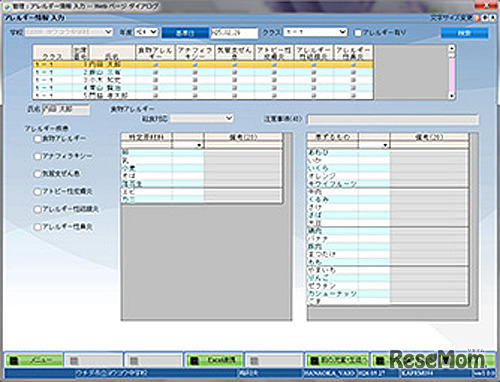The image size is (500, 382).
Task: Select オレンジ row in 準ずるもの list
Action: [388, 176]
